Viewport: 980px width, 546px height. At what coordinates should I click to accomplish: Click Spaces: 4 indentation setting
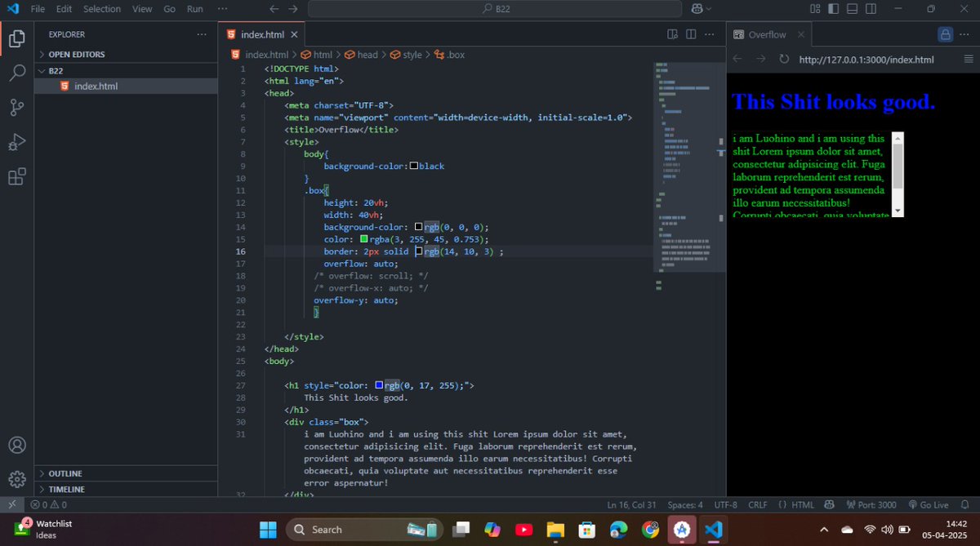point(684,504)
